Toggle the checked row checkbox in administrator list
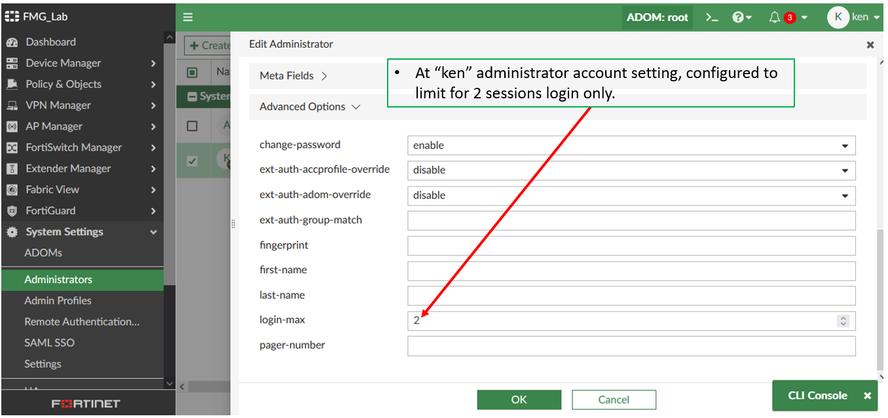 point(193,161)
